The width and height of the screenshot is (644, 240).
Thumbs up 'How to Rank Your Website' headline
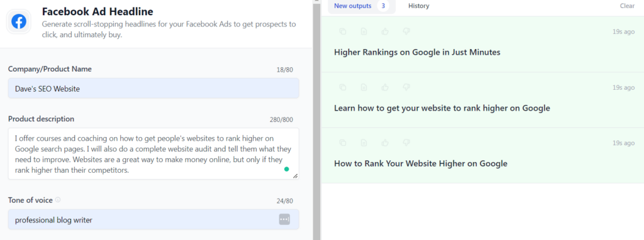(x=386, y=143)
